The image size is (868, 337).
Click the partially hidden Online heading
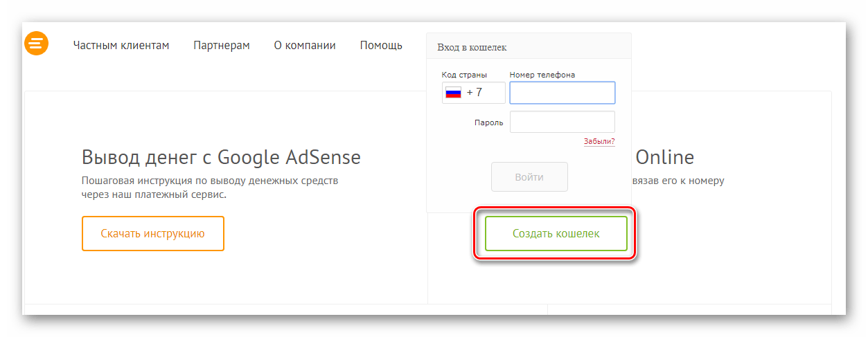point(664,157)
